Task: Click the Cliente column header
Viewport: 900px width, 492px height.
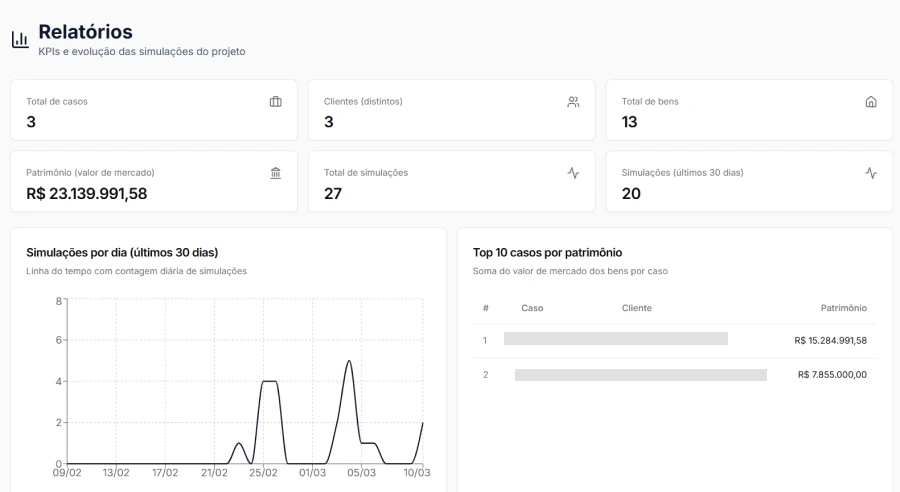Action: 636,308
